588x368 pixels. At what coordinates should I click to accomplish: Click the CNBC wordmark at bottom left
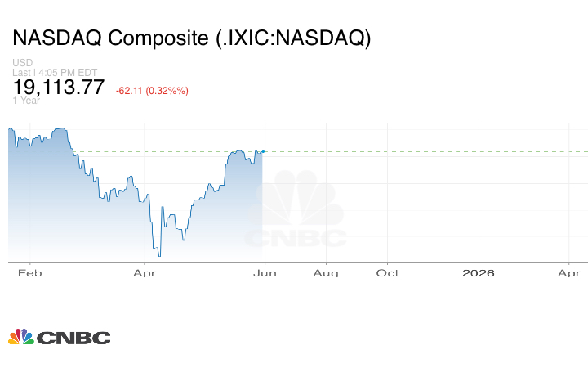click(73, 338)
